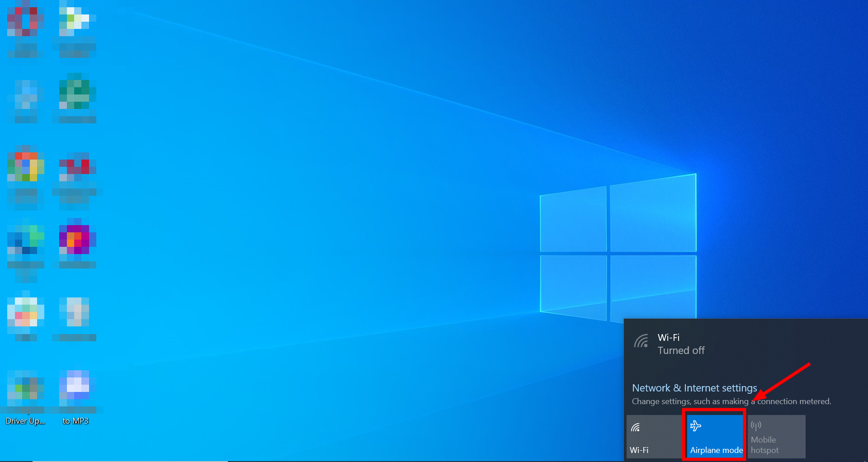
Task: Select the blue-and-green desktop icon
Action: tap(25, 240)
